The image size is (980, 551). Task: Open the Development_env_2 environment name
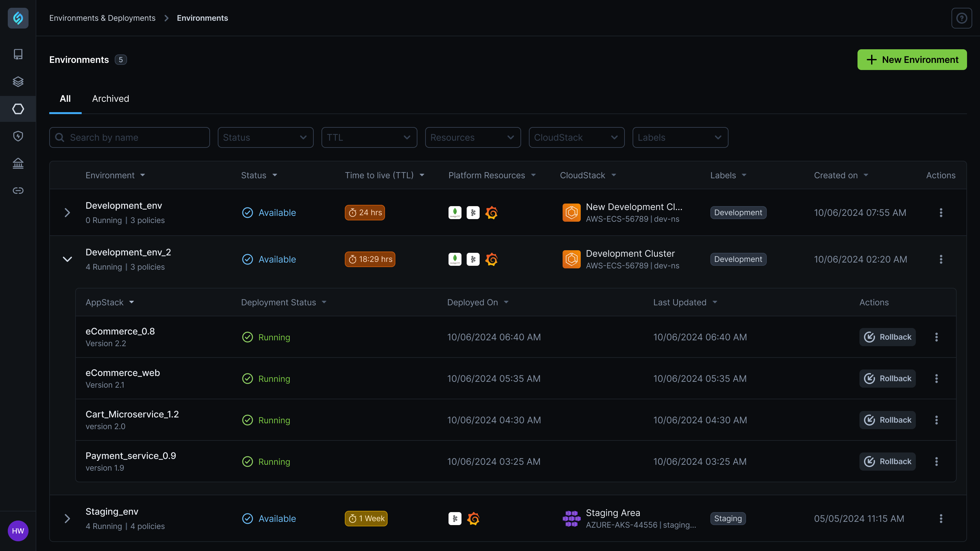128,252
